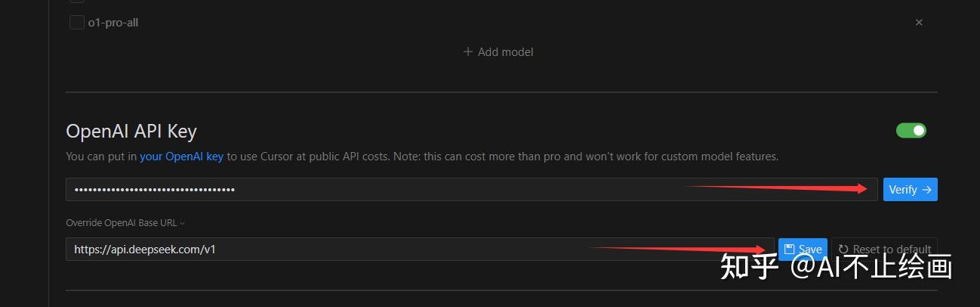Click the Add model text
The image size is (980, 307).
pos(506,52)
